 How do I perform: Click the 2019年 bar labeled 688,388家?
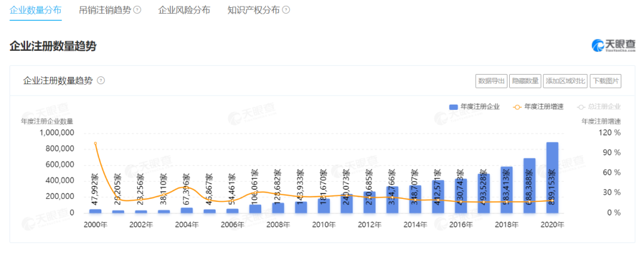coord(530,186)
